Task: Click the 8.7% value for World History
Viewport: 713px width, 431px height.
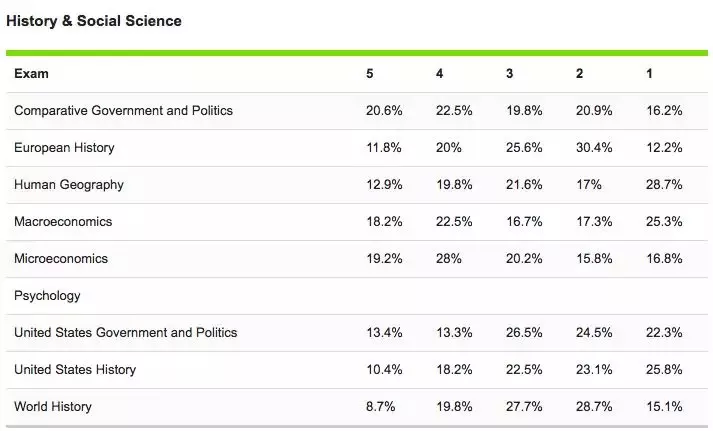Action: tap(381, 406)
